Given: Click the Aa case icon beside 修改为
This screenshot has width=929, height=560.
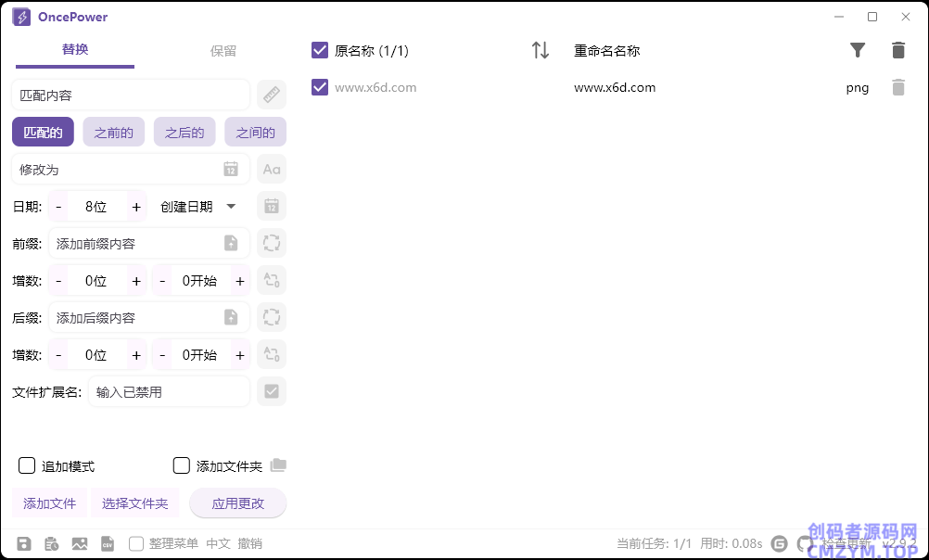Looking at the screenshot, I should click(x=271, y=170).
